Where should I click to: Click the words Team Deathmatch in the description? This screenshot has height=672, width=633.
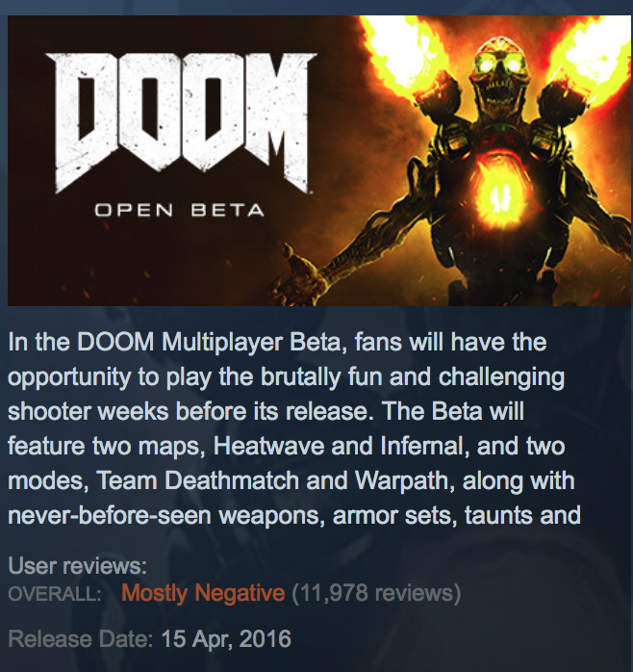click(198, 480)
